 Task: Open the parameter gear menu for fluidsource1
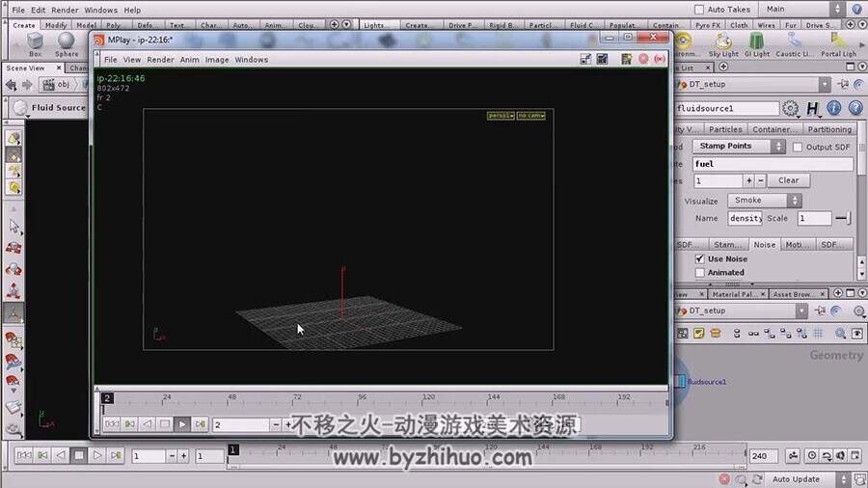791,108
